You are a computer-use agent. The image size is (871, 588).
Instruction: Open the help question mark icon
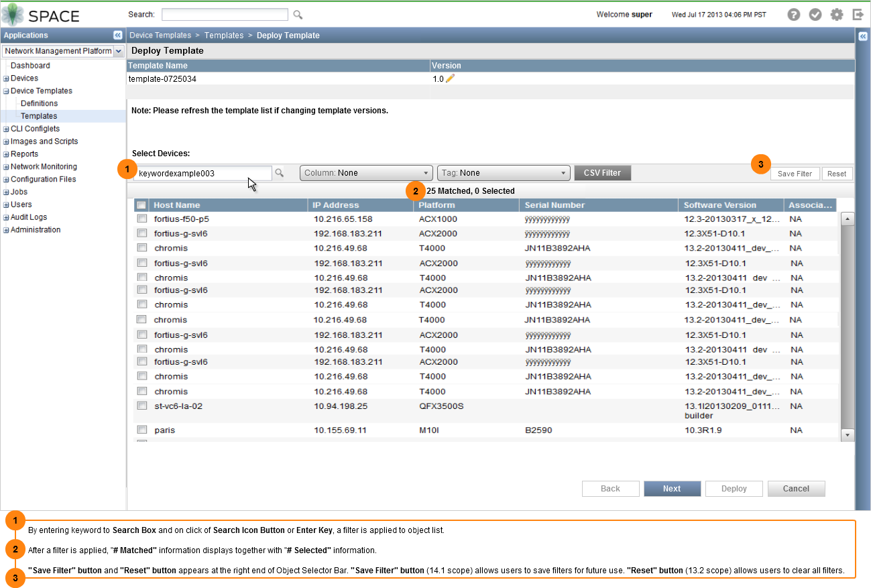click(x=794, y=15)
